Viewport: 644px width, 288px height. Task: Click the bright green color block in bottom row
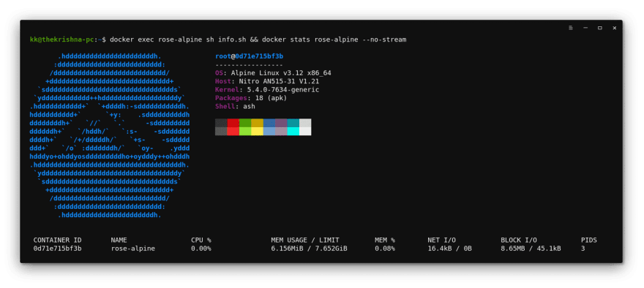(x=245, y=132)
